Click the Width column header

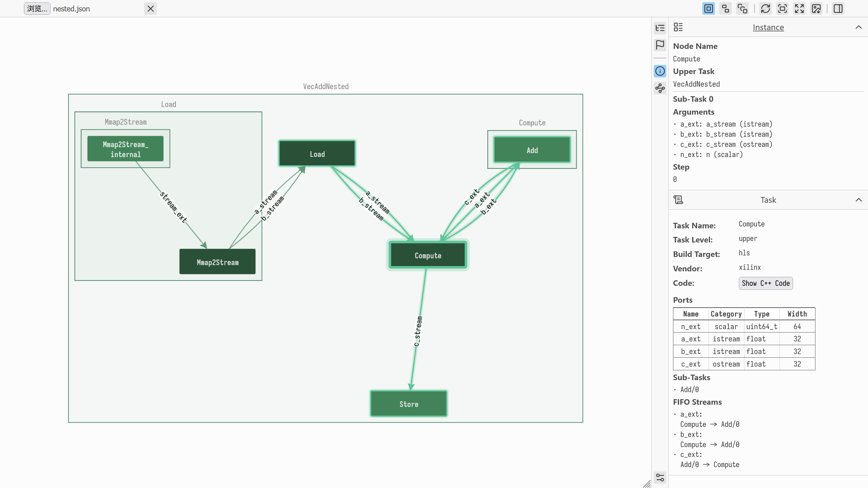[x=797, y=314]
